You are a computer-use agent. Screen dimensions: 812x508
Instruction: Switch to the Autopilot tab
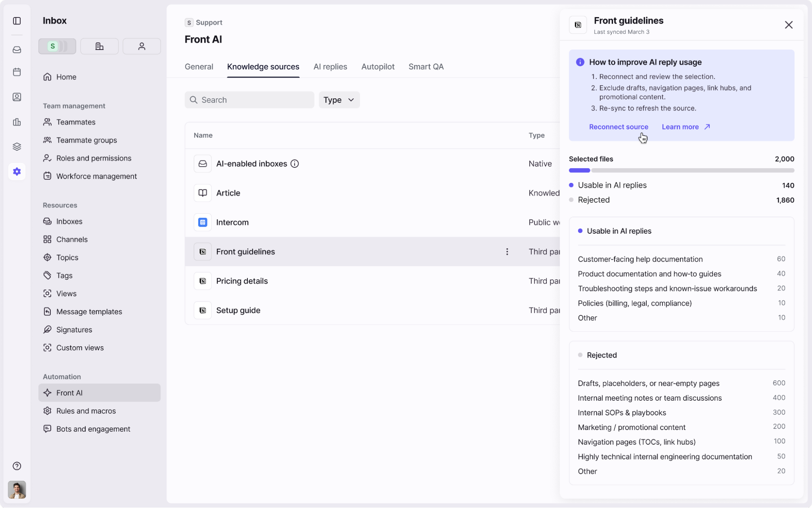pyautogui.click(x=377, y=67)
